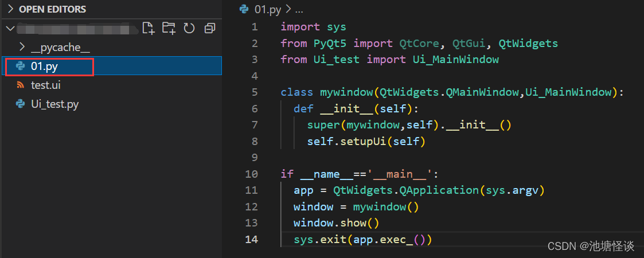Image resolution: width=644 pixels, height=258 pixels.
Task: Click line number 10 in the gutter
Action: point(251,174)
